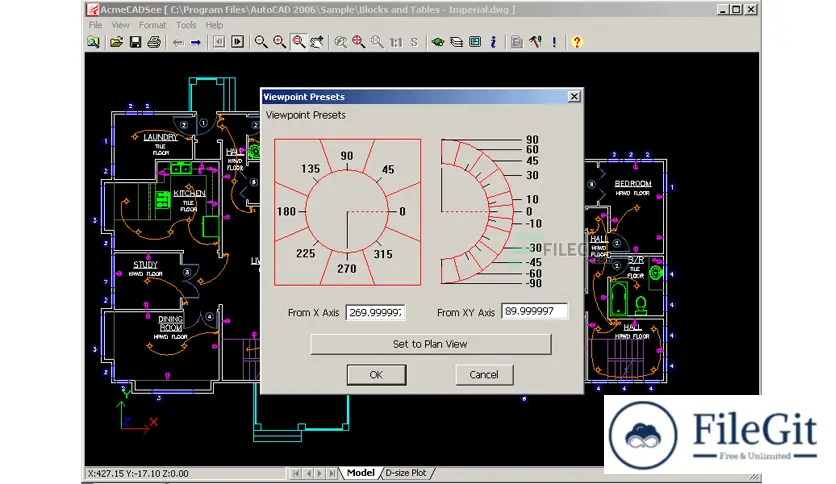
Task: Click the BEDROOM room label
Action: coord(633,183)
